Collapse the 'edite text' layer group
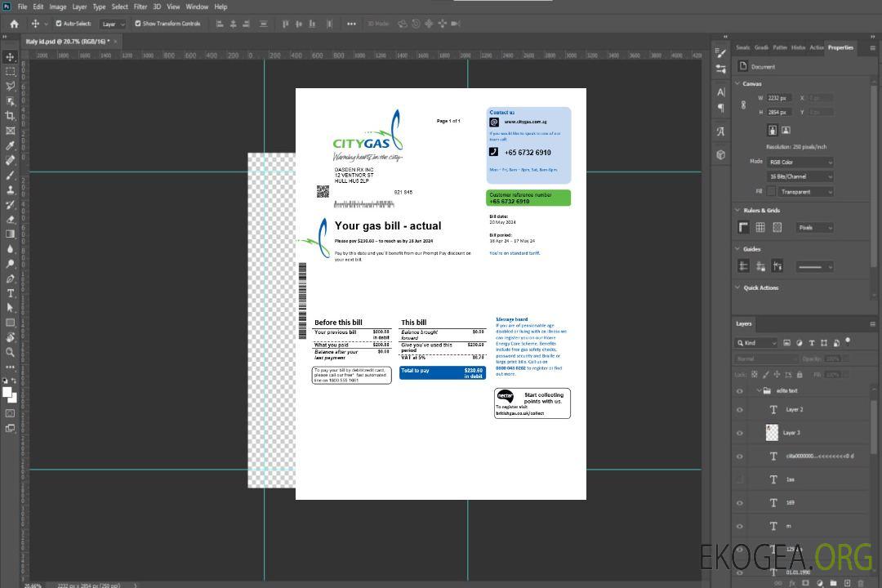Screen dimensions: 882x588 point(757,390)
